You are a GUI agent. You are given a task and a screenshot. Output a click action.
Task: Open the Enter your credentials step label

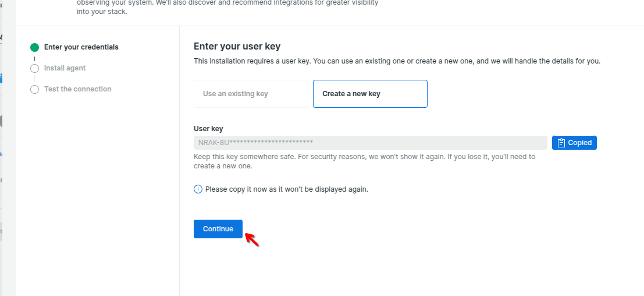click(81, 47)
